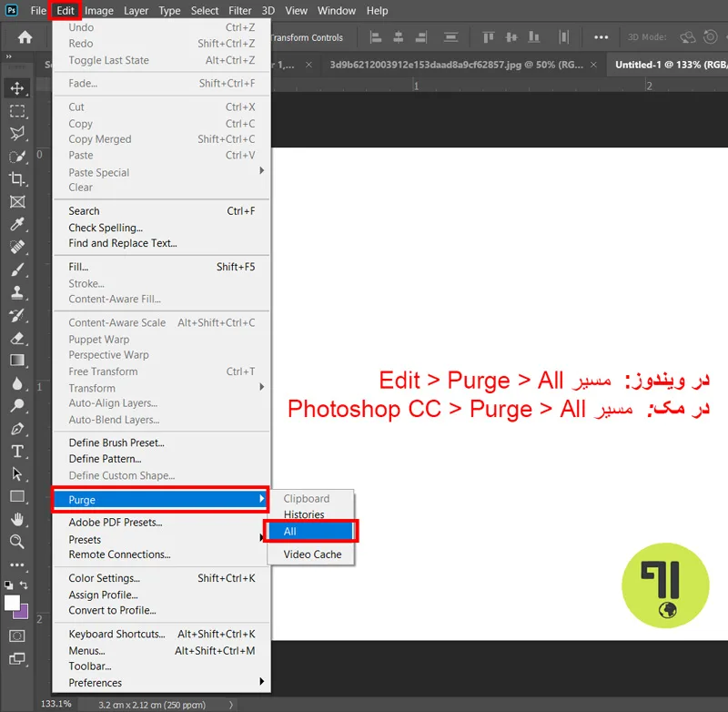Select the Clone Stamp tool
Viewport: 728px width, 712px height.
pos(17,292)
